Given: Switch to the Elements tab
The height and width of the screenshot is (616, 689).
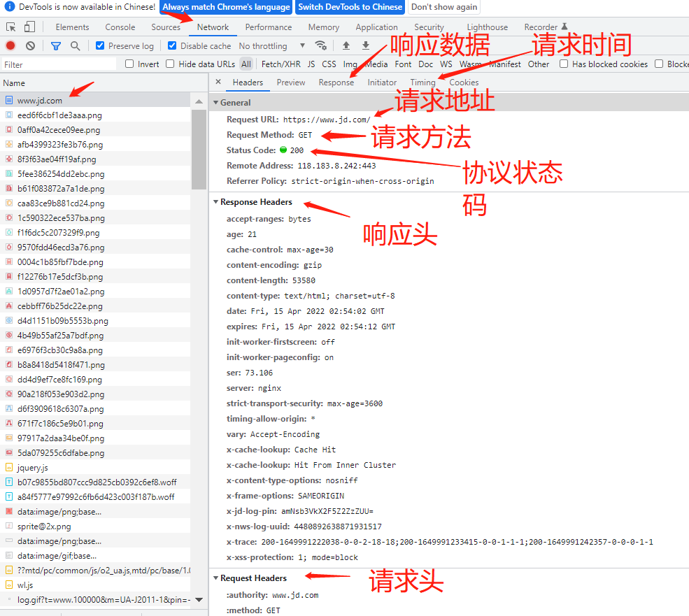Looking at the screenshot, I should tap(72, 27).
